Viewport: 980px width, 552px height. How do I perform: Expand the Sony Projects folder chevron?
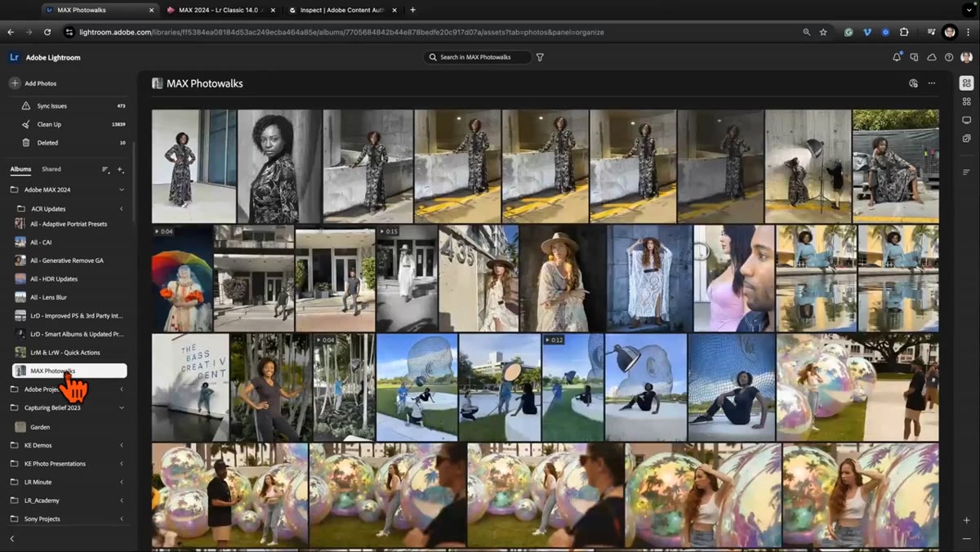(x=122, y=519)
